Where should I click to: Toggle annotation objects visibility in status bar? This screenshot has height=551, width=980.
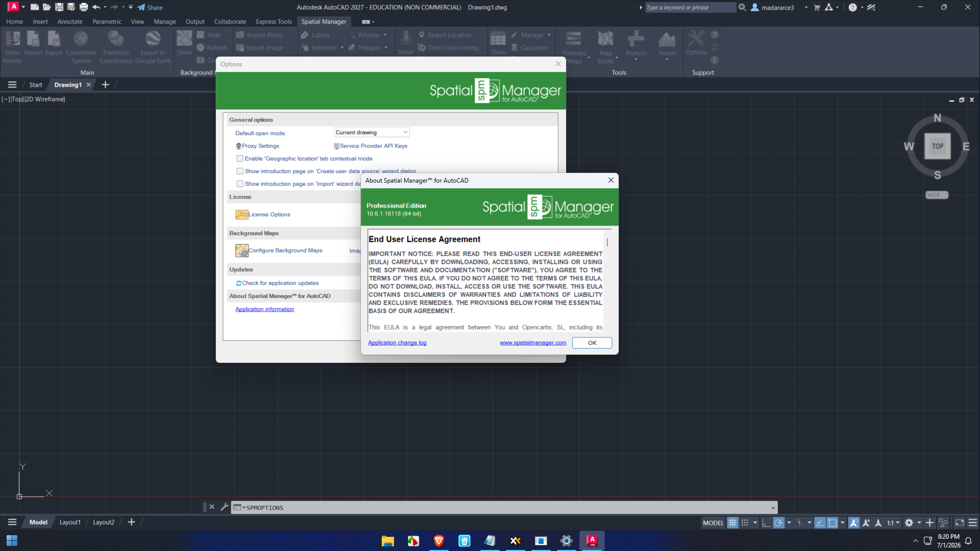854,522
